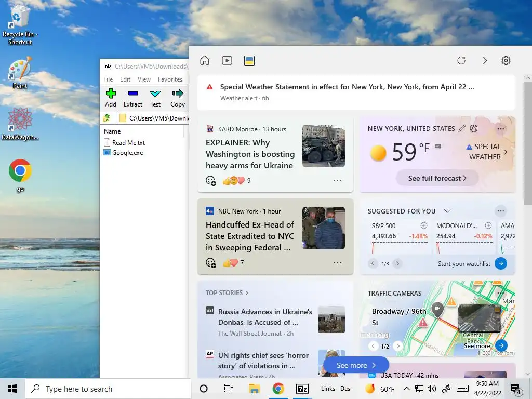Viewport: 532px width, 399px height.
Task: Open news feed settings gear
Action: pos(506,60)
